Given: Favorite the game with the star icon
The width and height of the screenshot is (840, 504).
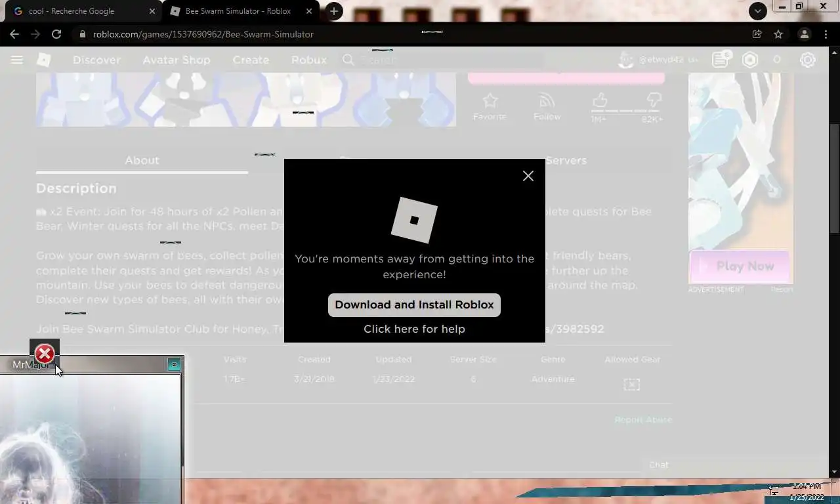Looking at the screenshot, I should [490, 100].
